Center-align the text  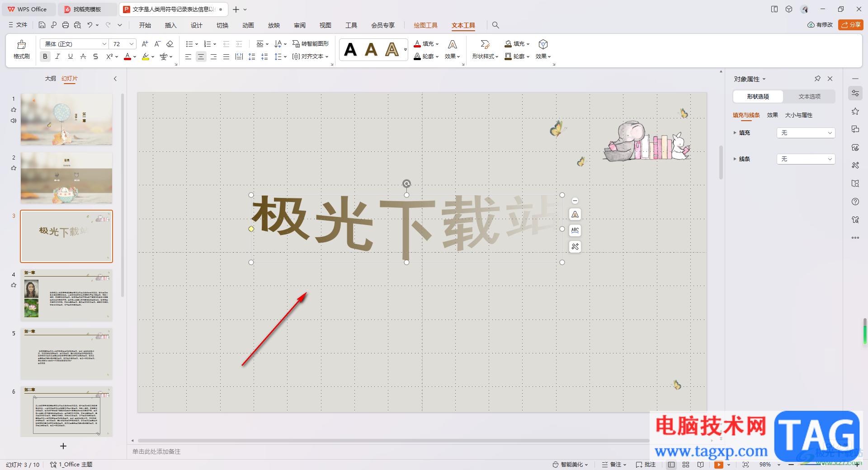coord(201,56)
